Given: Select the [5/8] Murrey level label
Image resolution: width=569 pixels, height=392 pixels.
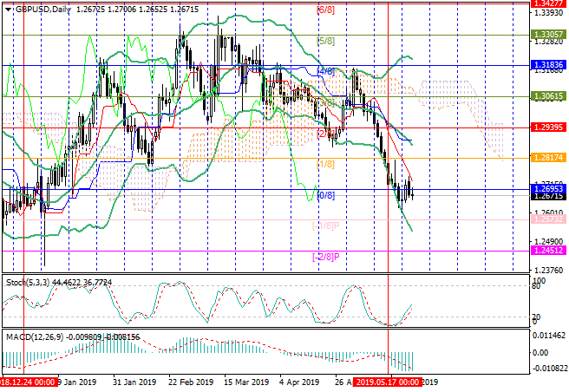Looking at the screenshot, I should coord(326,41).
